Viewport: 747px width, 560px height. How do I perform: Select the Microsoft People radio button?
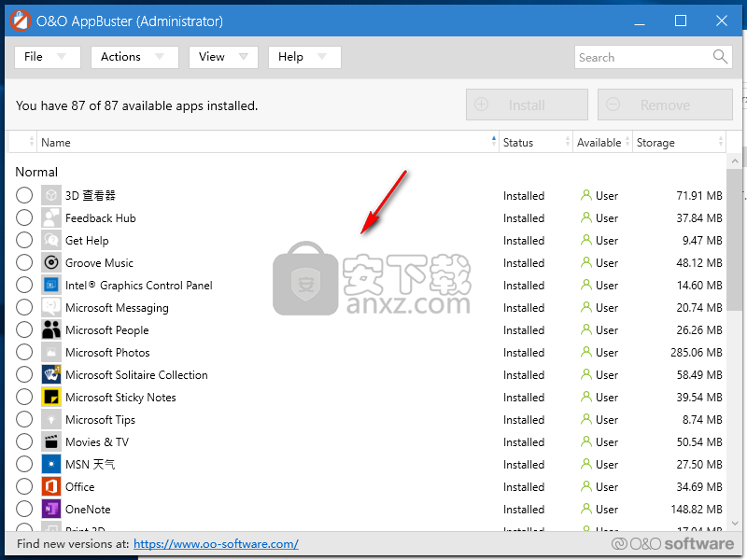click(x=24, y=329)
